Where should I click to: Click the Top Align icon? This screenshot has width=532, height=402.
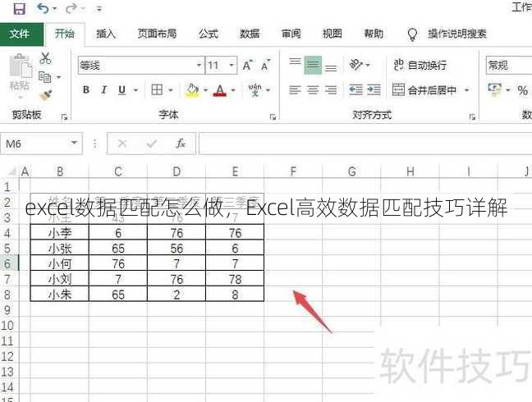point(295,62)
